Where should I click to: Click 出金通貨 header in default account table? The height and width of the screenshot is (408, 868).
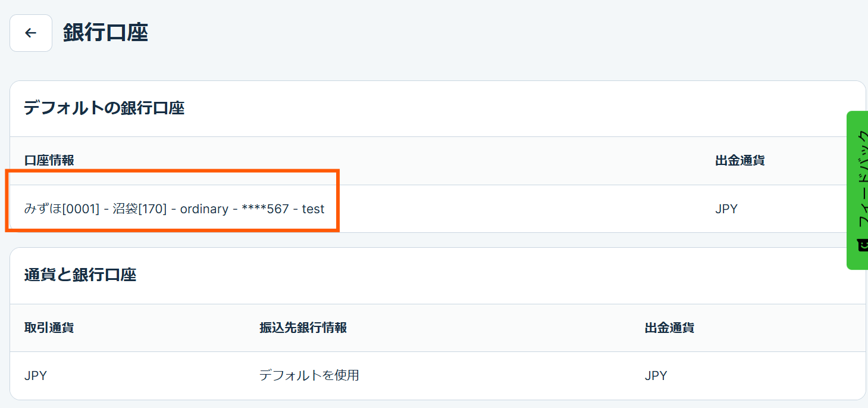click(739, 161)
